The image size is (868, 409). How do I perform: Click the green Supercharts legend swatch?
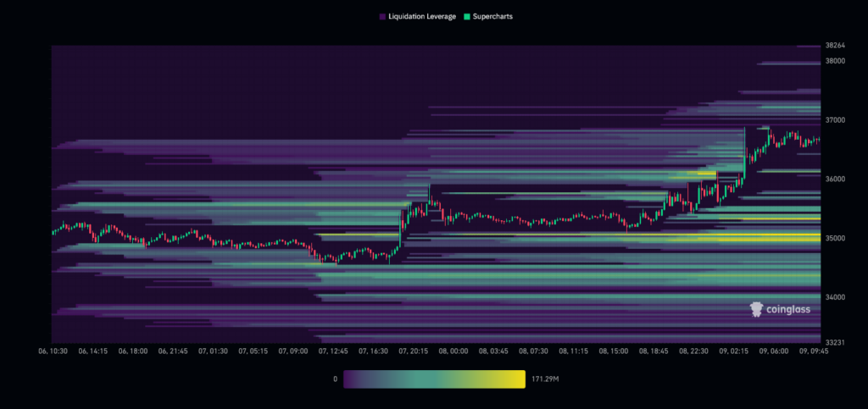click(467, 17)
